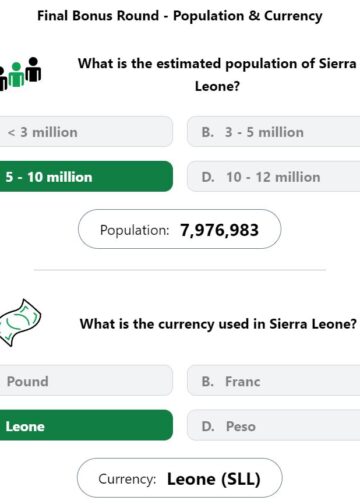This screenshot has width=360, height=504.
Task: Click the Population 7,976,983 info pill
Action: tap(179, 229)
